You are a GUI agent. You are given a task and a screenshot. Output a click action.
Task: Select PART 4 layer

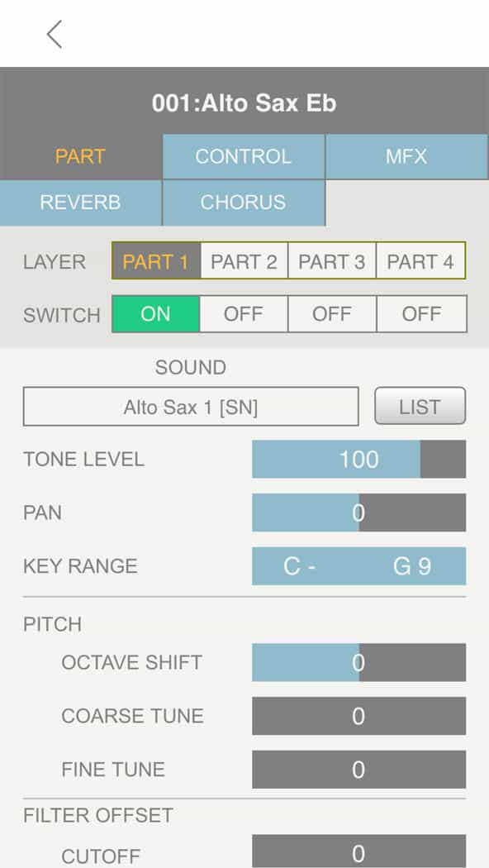pyautogui.click(x=420, y=260)
